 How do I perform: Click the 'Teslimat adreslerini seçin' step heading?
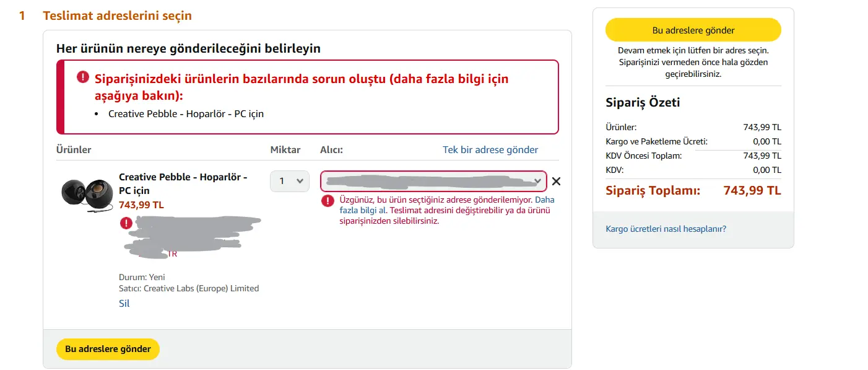117,15
